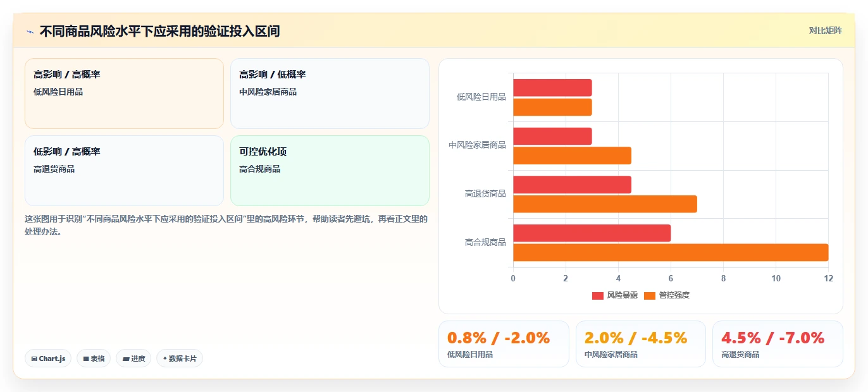868x392 pixels.
Task: Click the orange 中风险家居商品 control bar
Action: pyautogui.click(x=572, y=156)
